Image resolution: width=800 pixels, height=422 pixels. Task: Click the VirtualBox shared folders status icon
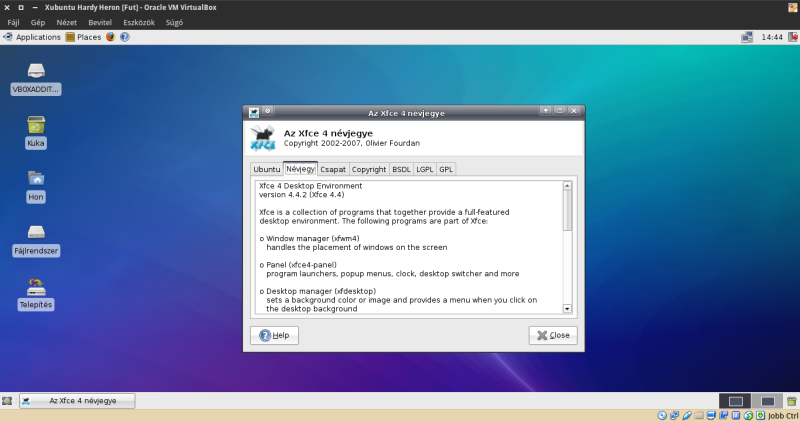pyautogui.click(x=699, y=415)
